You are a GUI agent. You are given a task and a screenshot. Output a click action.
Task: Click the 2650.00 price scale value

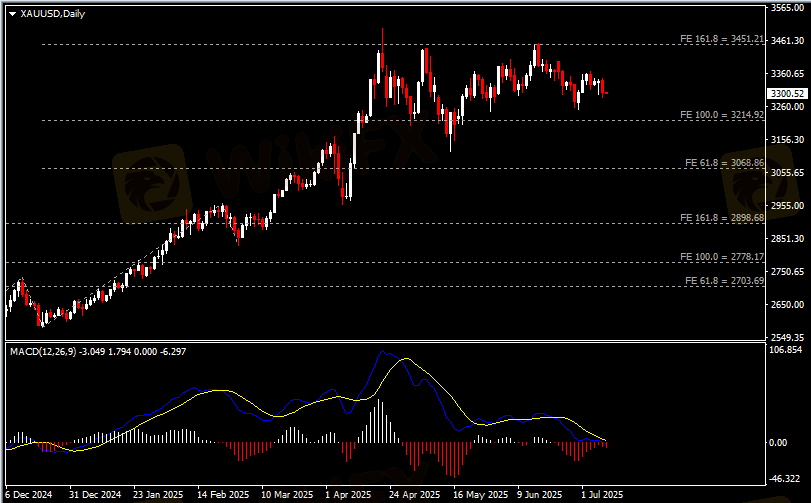pos(787,304)
